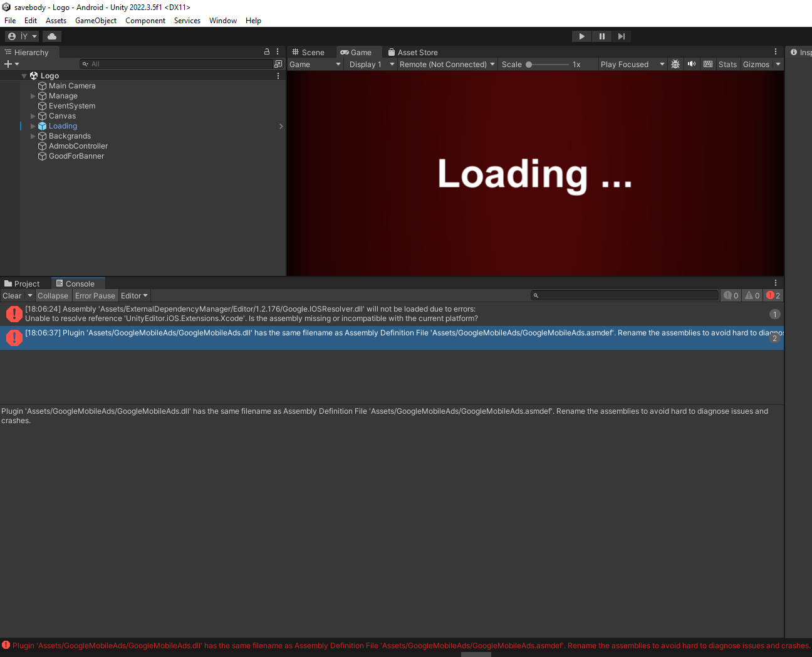Open the Game view mode dropdown
This screenshot has height=657, width=812.
(x=315, y=65)
